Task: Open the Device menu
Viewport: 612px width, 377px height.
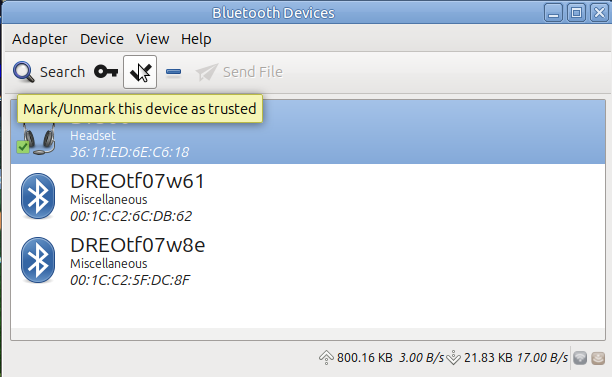Action: point(102,39)
